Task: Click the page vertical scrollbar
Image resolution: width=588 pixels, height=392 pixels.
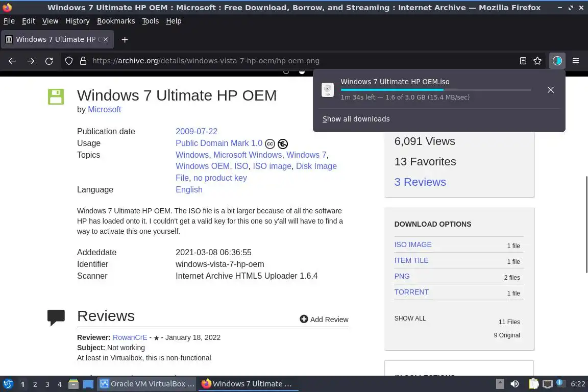Action: (586, 224)
